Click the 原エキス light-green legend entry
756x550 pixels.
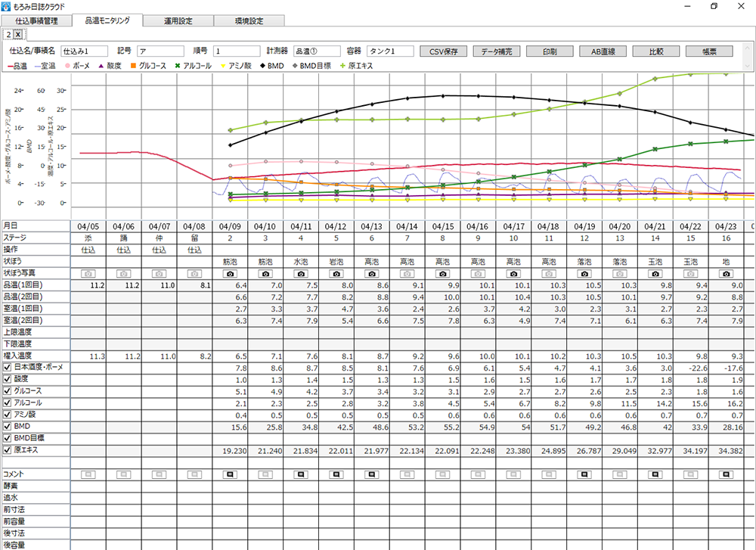click(357, 66)
